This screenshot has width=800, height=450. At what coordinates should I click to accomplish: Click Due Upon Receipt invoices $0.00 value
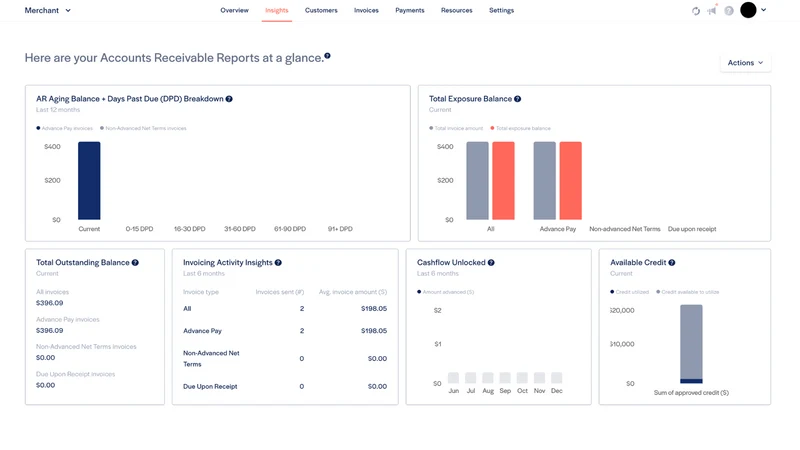click(x=45, y=385)
